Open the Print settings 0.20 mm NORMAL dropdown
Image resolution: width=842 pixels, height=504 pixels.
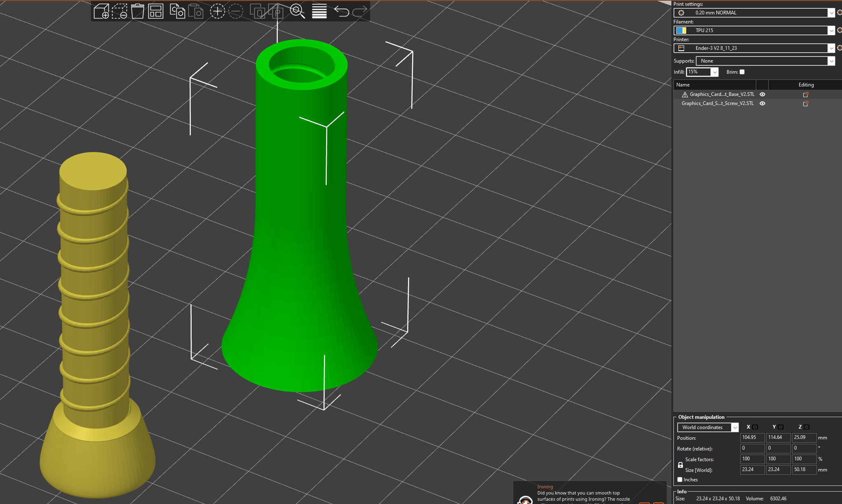click(754, 13)
